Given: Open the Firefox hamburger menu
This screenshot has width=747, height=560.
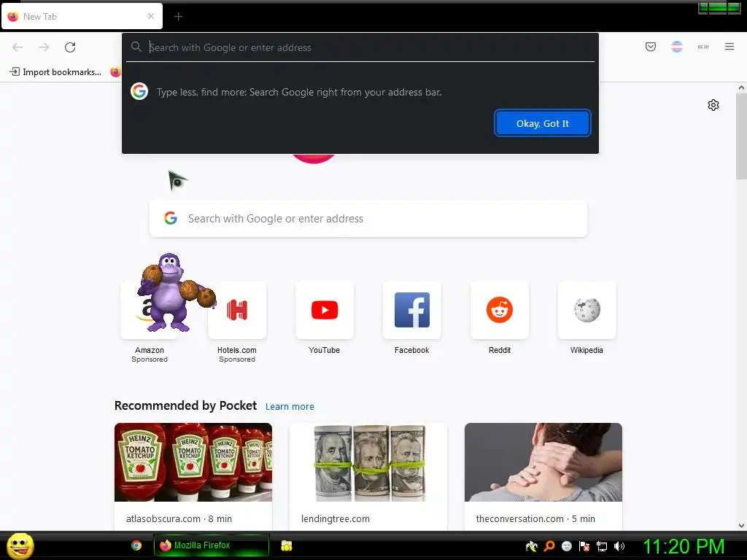Looking at the screenshot, I should click(x=729, y=47).
